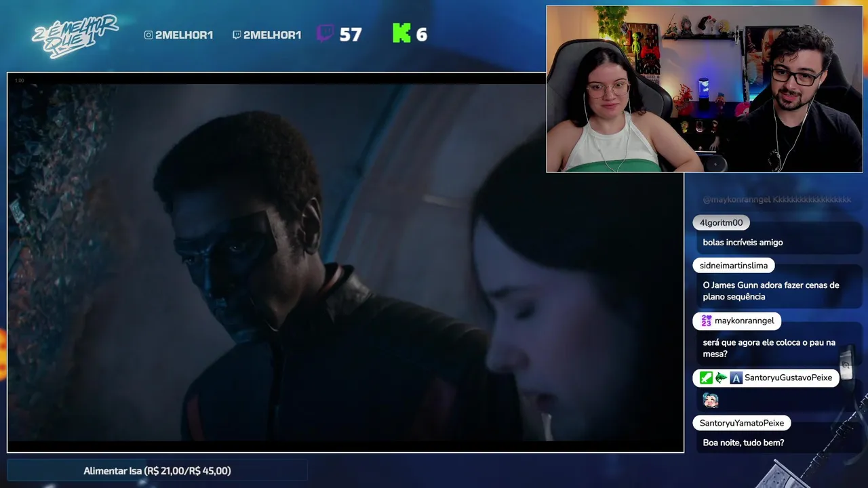
Task: Click the 'Alimentar Isa' donation goal bar
Action: pos(157,470)
